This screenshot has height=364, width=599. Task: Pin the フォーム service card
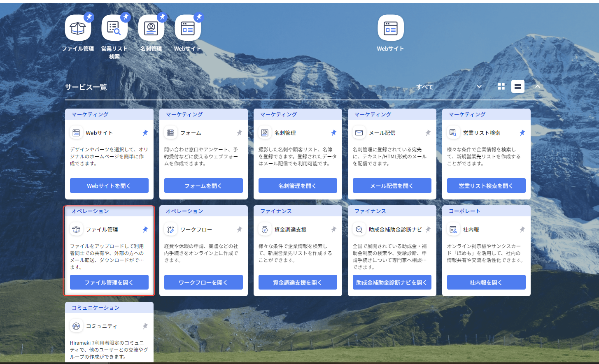[x=239, y=133]
